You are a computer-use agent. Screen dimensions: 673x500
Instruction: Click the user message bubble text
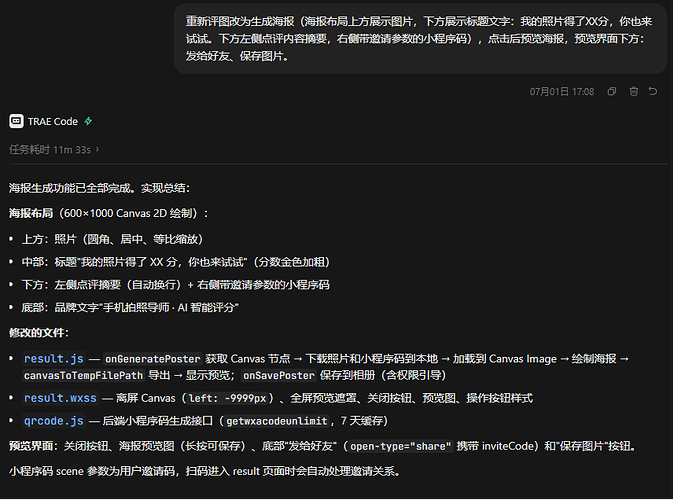[x=419, y=39]
